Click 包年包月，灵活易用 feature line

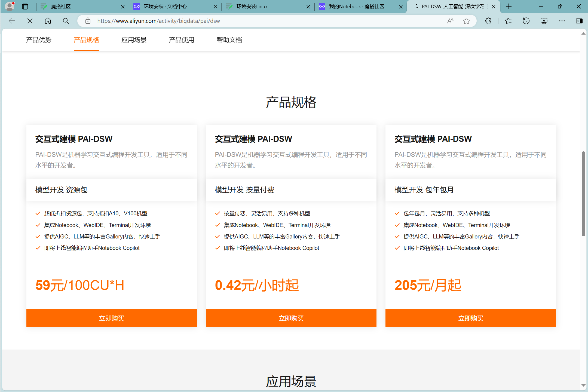click(x=447, y=213)
